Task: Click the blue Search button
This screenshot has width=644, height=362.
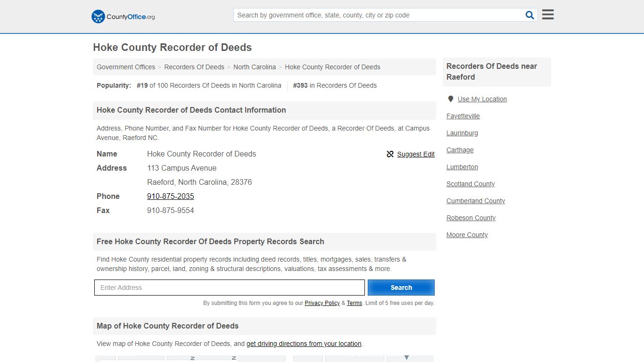Action: pos(401,288)
